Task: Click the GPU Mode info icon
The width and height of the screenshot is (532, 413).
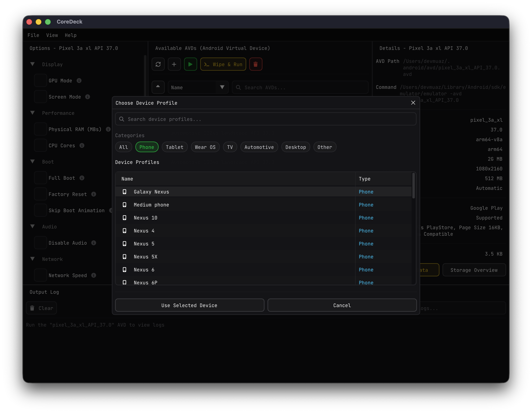Action: pos(79,81)
